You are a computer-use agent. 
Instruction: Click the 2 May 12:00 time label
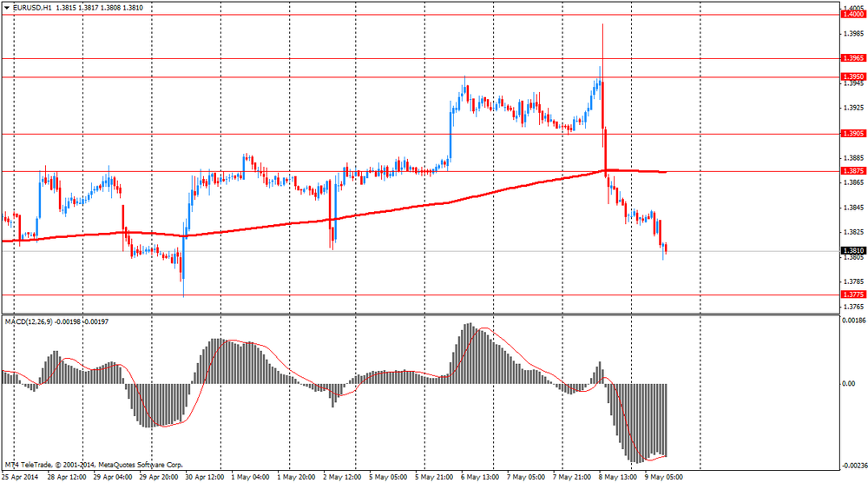pos(342,477)
